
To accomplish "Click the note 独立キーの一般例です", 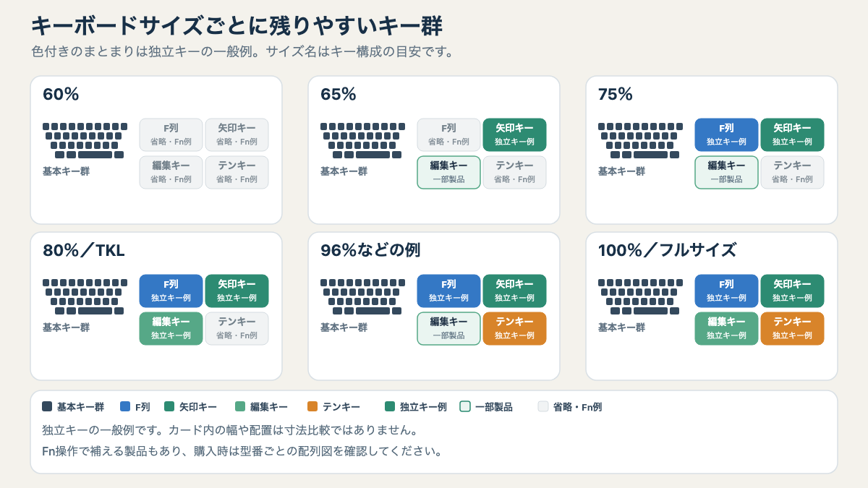I will [x=230, y=430].
